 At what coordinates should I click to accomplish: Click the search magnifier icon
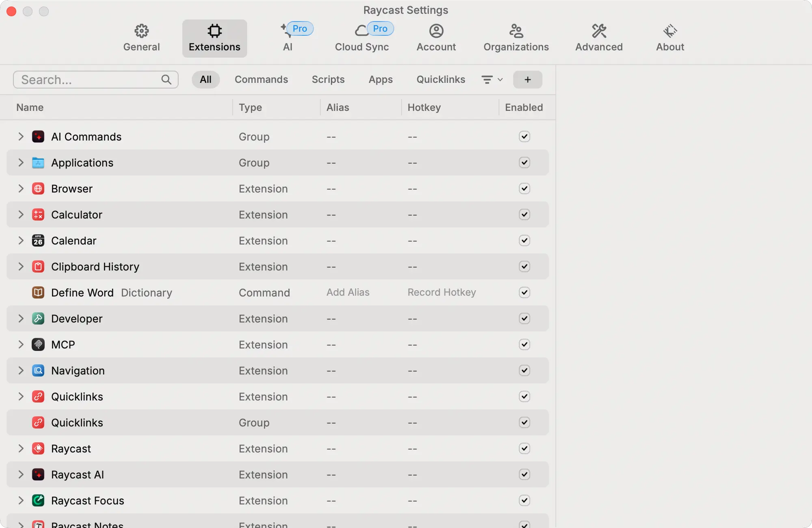[x=166, y=80]
